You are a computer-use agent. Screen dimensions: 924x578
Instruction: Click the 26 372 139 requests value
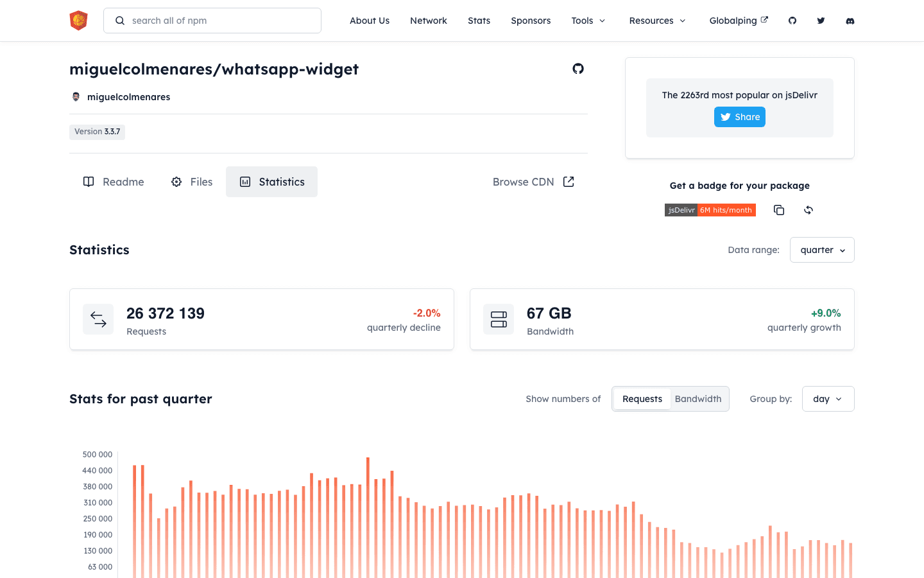166,313
